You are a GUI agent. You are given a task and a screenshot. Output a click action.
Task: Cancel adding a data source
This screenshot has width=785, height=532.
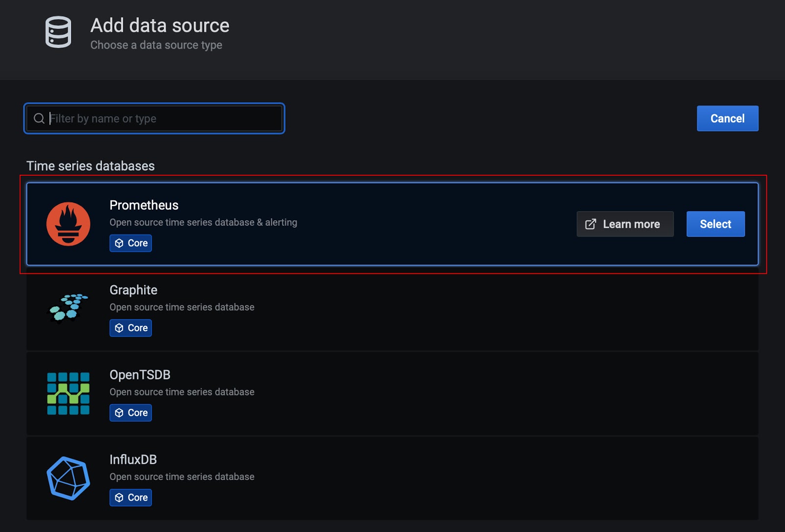point(728,118)
